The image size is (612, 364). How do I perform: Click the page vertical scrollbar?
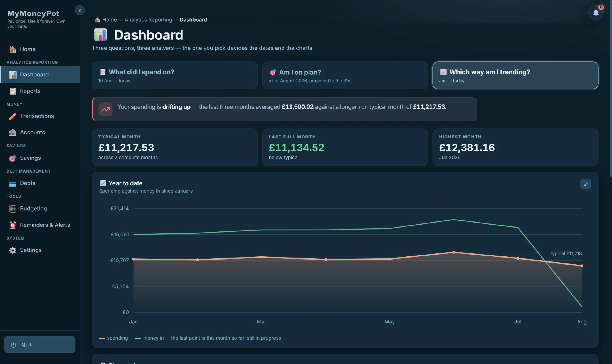point(611,89)
